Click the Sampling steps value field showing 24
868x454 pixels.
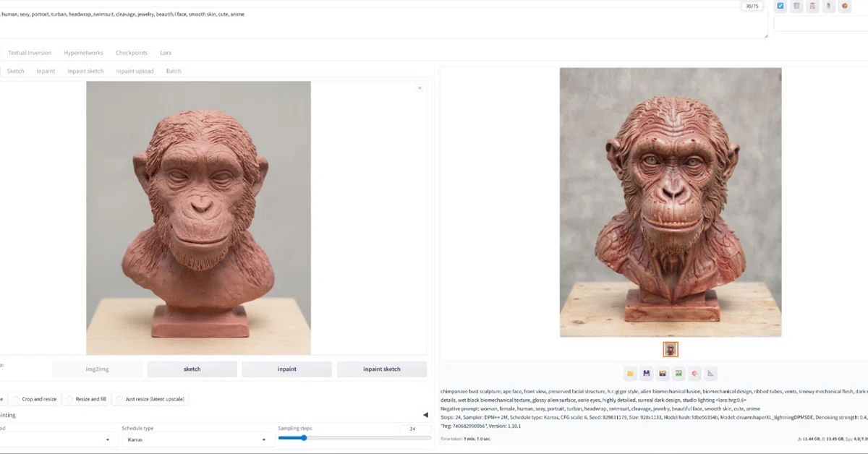click(414, 429)
